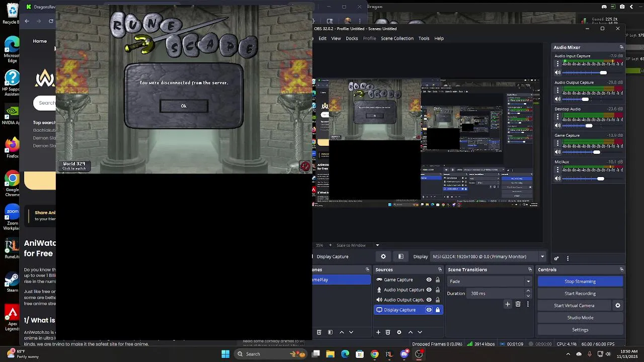Mute Game Capture audio in the Audio Mixer
The image size is (644, 362).
tap(557, 152)
